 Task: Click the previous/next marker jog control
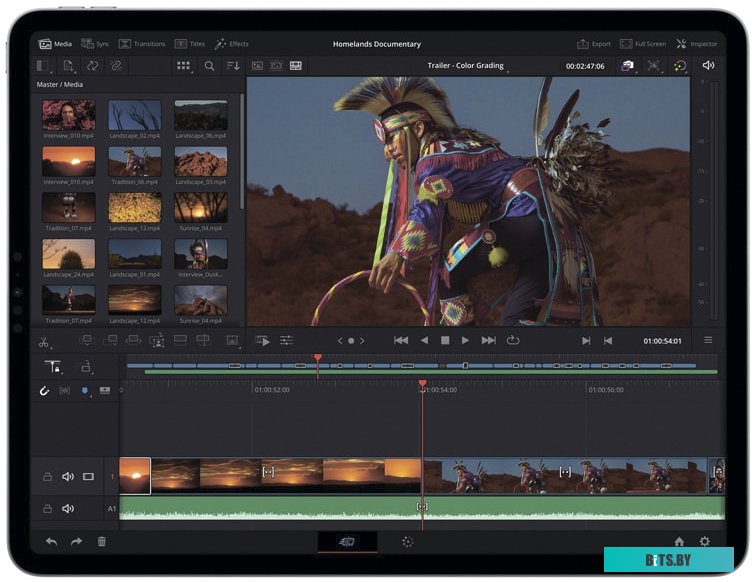point(351,341)
